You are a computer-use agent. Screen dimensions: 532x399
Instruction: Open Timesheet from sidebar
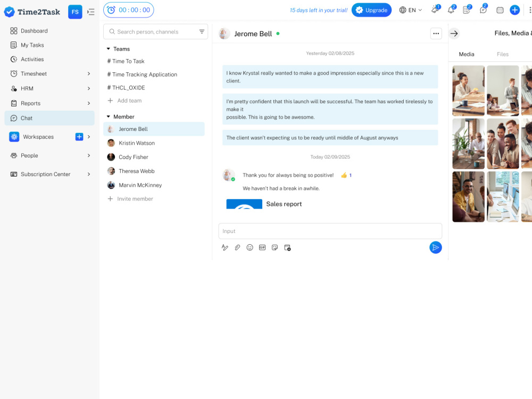(x=33, y=73)
